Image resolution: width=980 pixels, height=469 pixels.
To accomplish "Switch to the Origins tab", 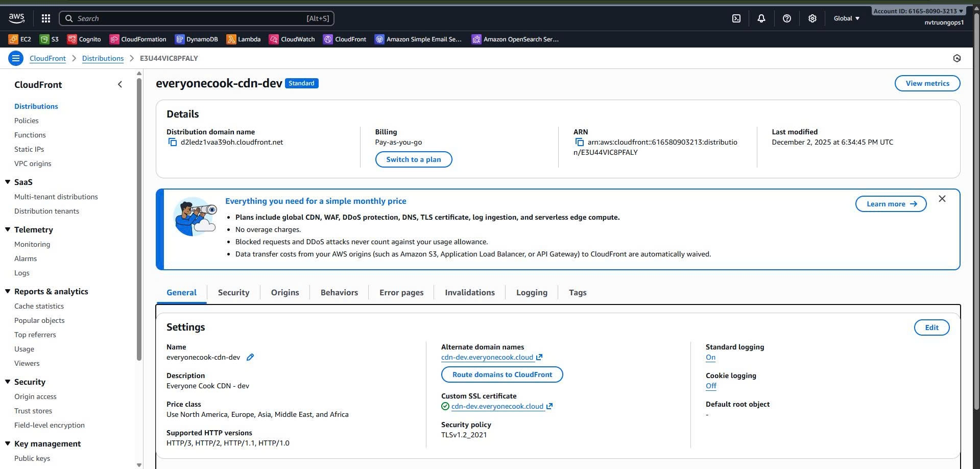I will point(285,293).
